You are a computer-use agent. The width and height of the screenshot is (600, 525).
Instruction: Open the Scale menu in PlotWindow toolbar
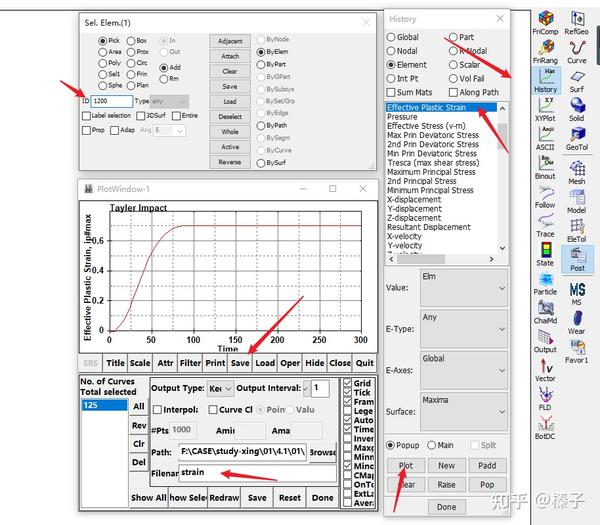coord(140,363)
